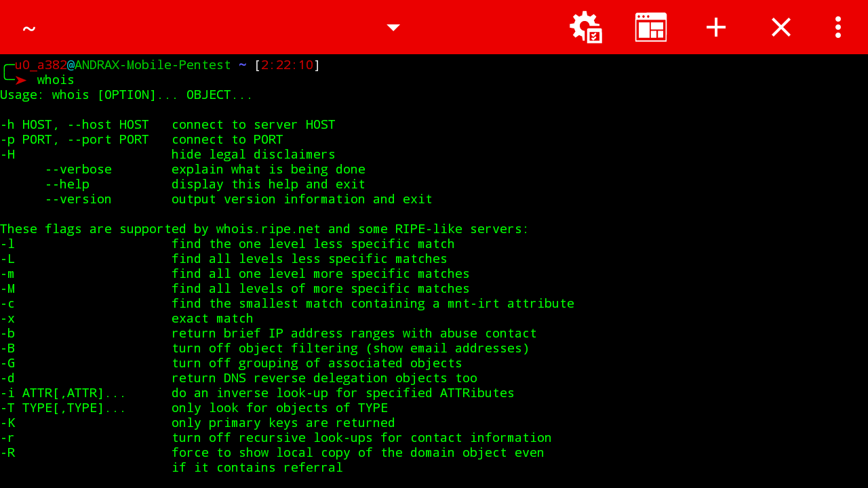Click the -i ATTR[,ATTR]... option
Viewport: 868px width, 488px height.
tap(63, 393)
